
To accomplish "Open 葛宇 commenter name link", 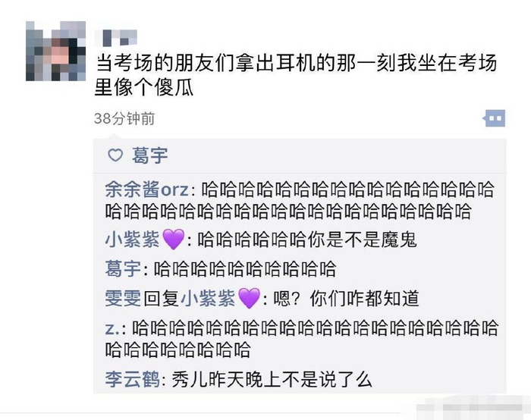I will 123,269.
